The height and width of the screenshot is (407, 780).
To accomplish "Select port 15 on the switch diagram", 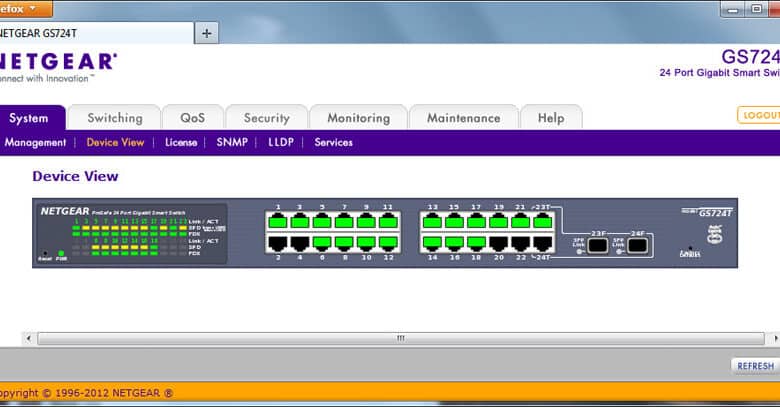I will point(454,221).
